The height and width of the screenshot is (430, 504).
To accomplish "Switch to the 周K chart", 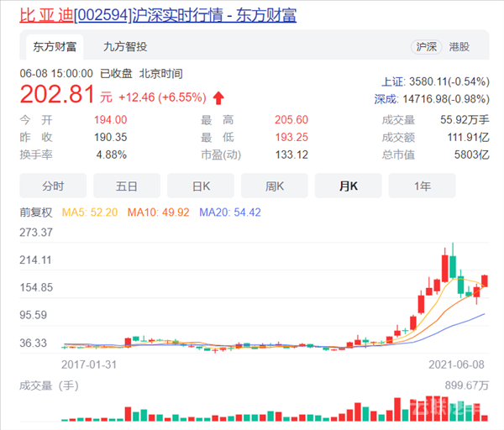I will pyautogui.click(x=275, y=186).
